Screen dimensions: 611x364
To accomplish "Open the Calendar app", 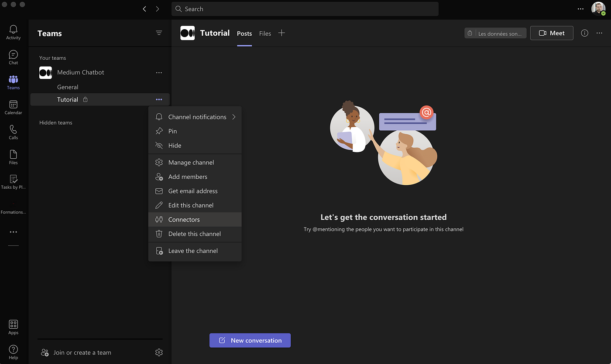I will [13, 107].
